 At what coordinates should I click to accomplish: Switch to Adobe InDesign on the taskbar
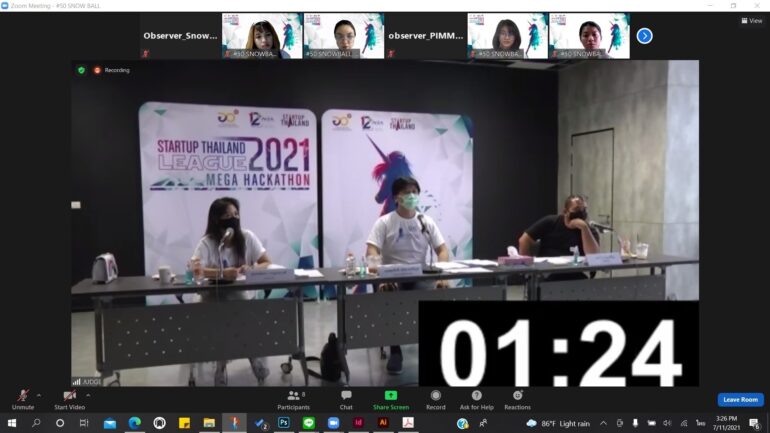pos(358,423)
